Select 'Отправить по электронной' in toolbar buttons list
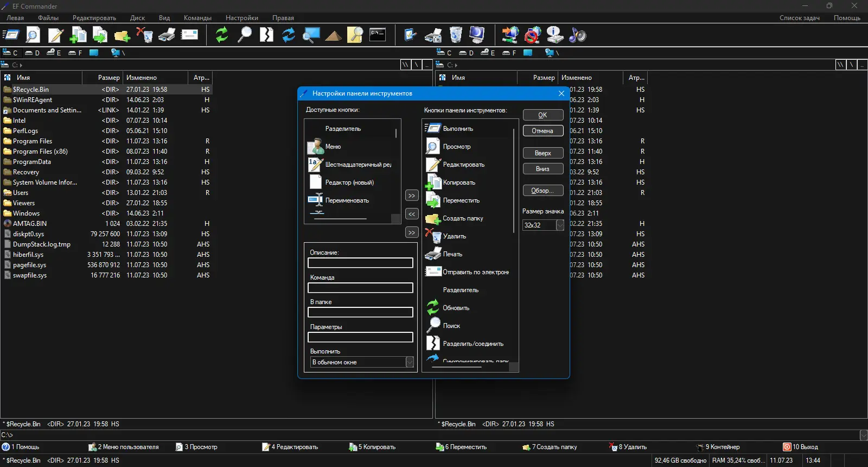 475,272
